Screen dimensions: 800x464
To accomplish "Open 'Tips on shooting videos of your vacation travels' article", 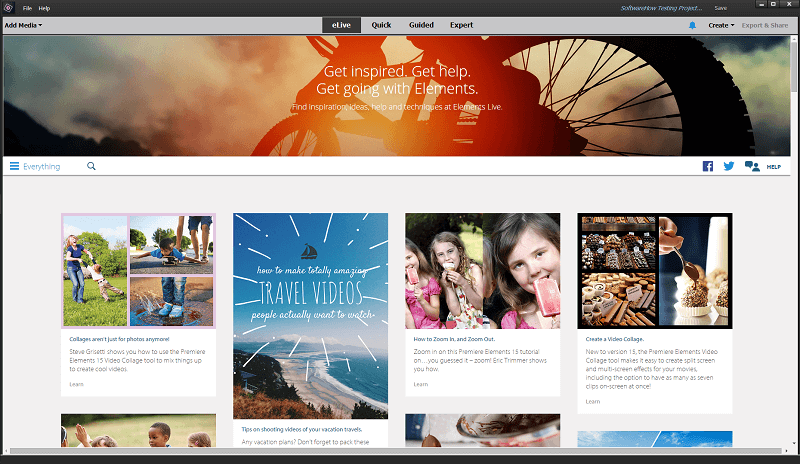I will click(302, 429).
